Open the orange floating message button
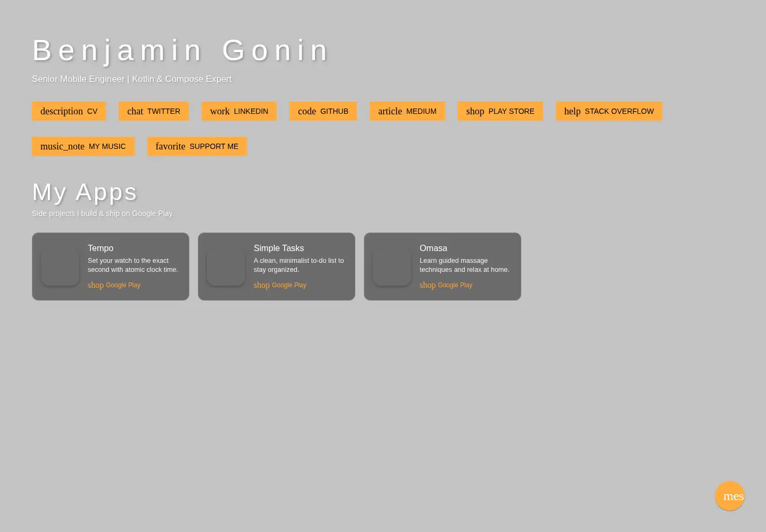The image size is (766, 532). (x=730, y=496)
